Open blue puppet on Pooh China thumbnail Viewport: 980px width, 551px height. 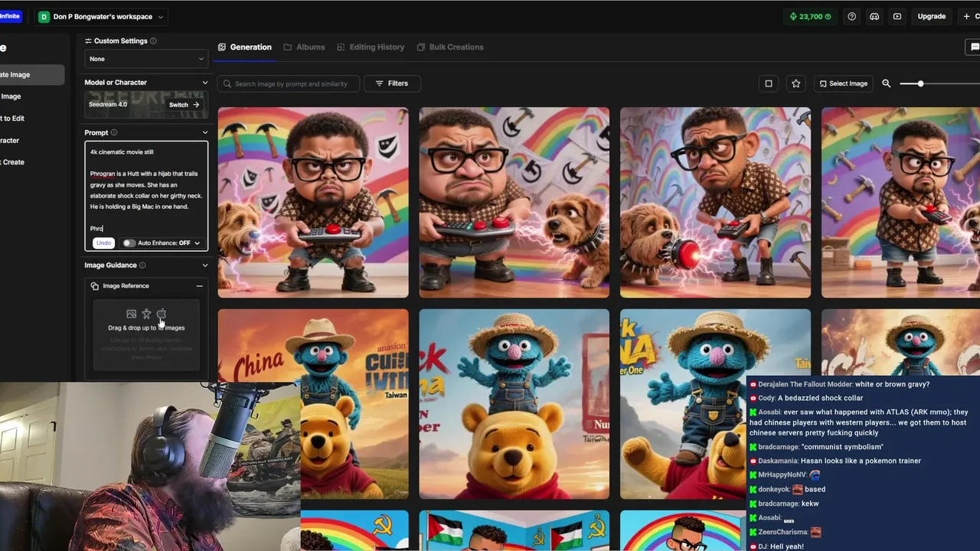click(x=313, y=404)
